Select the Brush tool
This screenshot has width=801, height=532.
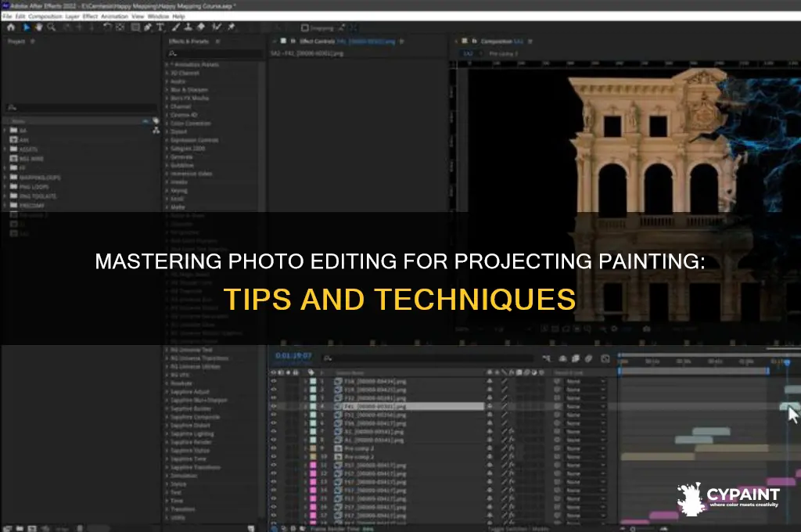click(x=176, y=27)
